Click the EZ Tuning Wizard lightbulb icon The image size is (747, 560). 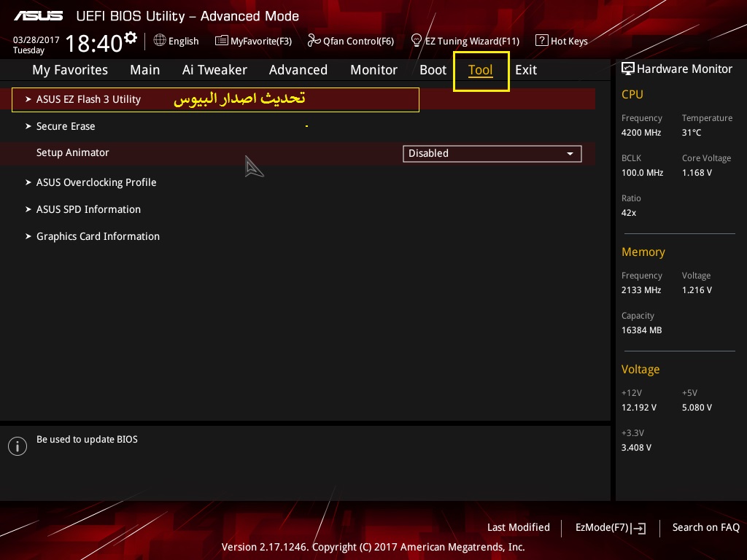[416, 41]
